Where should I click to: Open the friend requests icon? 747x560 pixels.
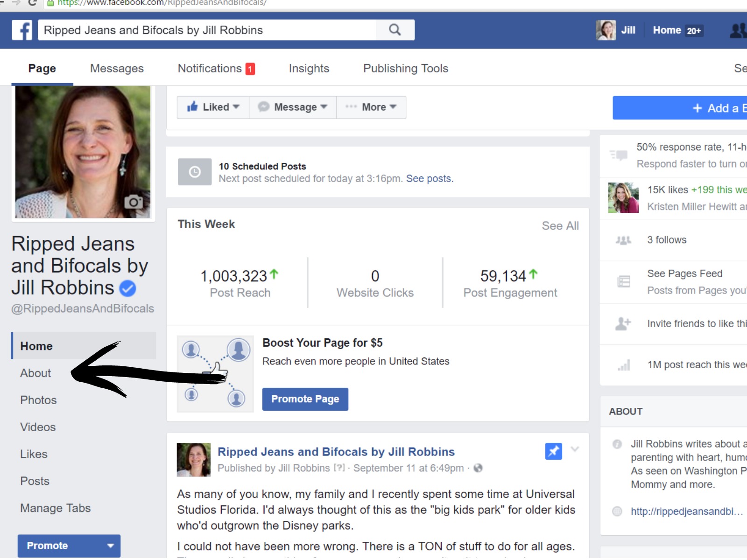(x=738, y=30)
